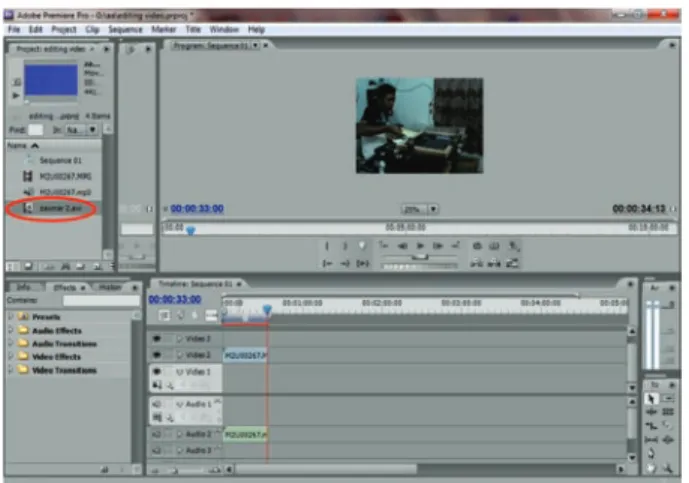
Task: Open the Marker menu
Action: point(163,29)
